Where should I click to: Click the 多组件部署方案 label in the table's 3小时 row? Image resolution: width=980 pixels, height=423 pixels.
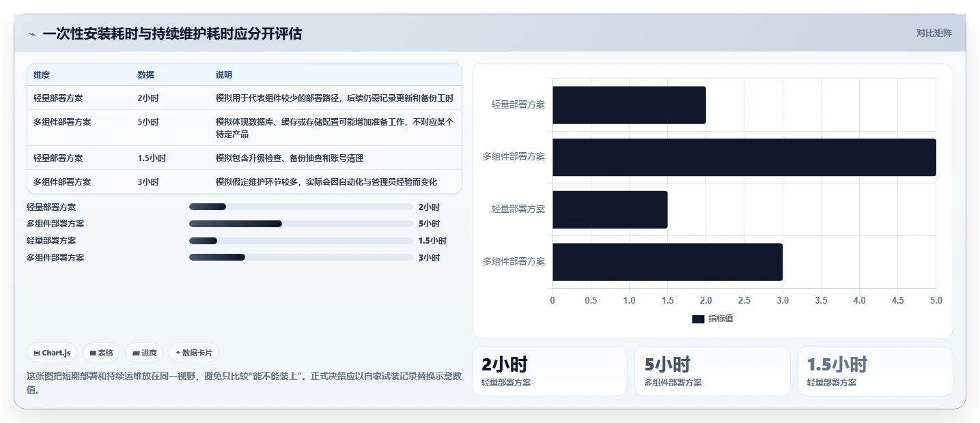(62, 182)
